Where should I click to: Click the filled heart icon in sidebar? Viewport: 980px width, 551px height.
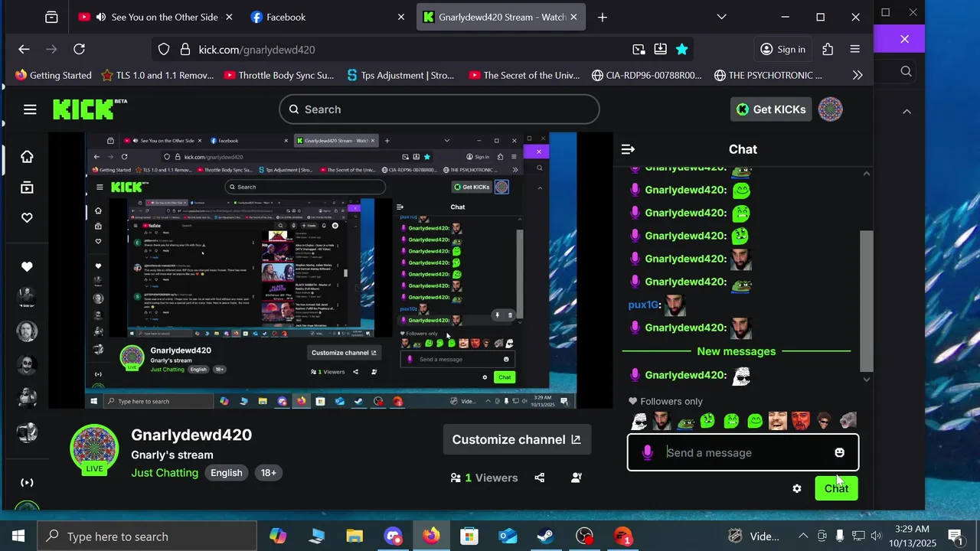27,266
